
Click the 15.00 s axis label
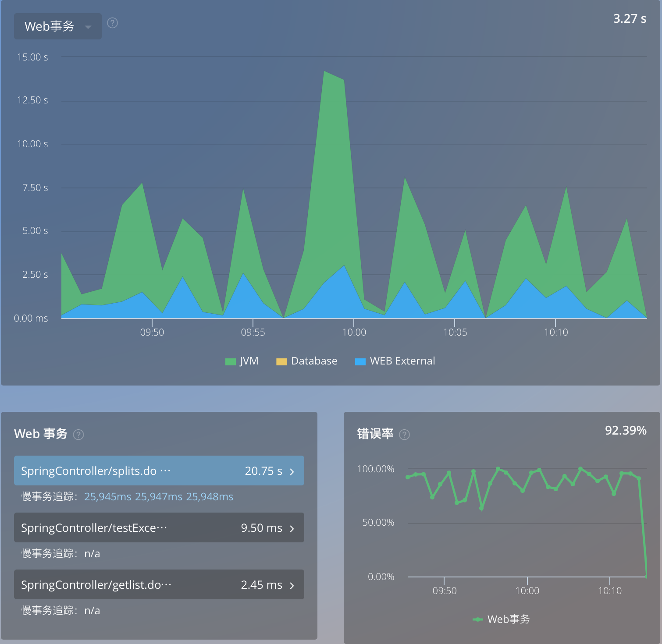pyautogui.click(x=32, y=57)
